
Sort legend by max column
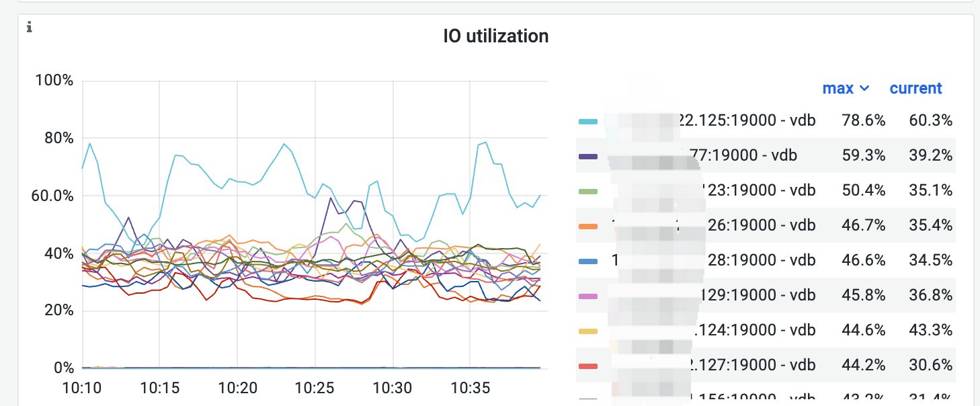tap(846, 88)
